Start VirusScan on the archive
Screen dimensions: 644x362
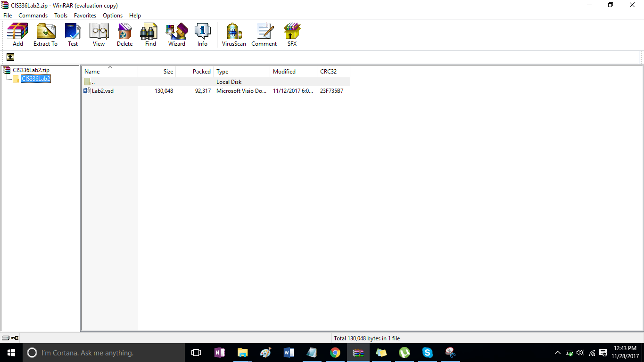234,35
